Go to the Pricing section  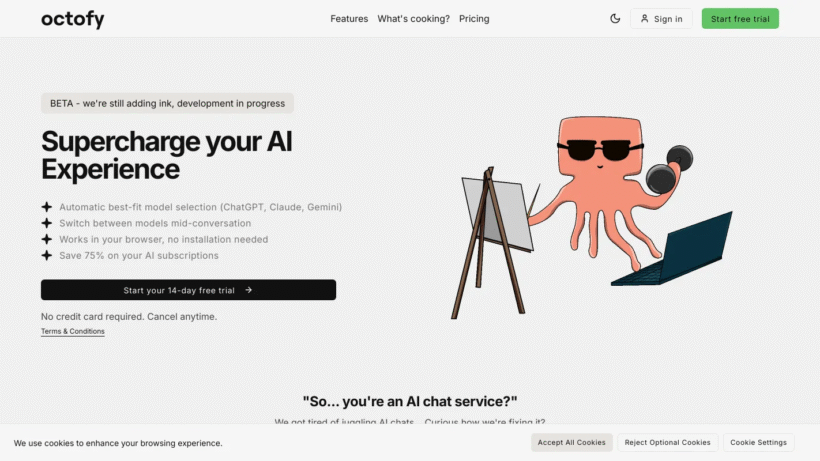[x=474, y=19]
